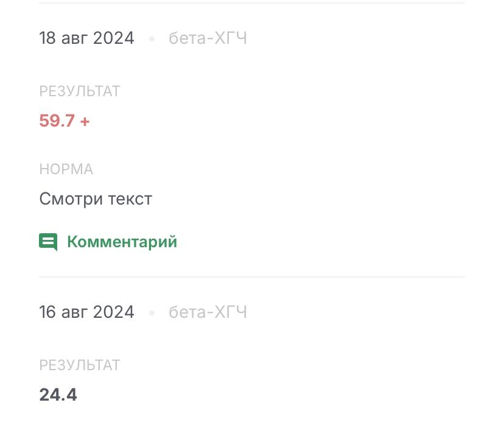Click Смотри текст under НОРМА
Screen dimensions: 504x425
click(x=96, y=198)
